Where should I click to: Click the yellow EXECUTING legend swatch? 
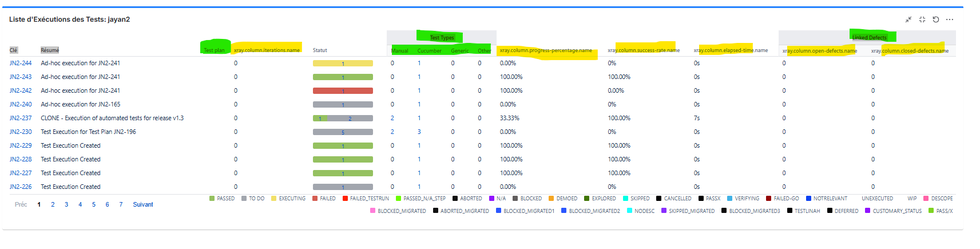point(274,199)
